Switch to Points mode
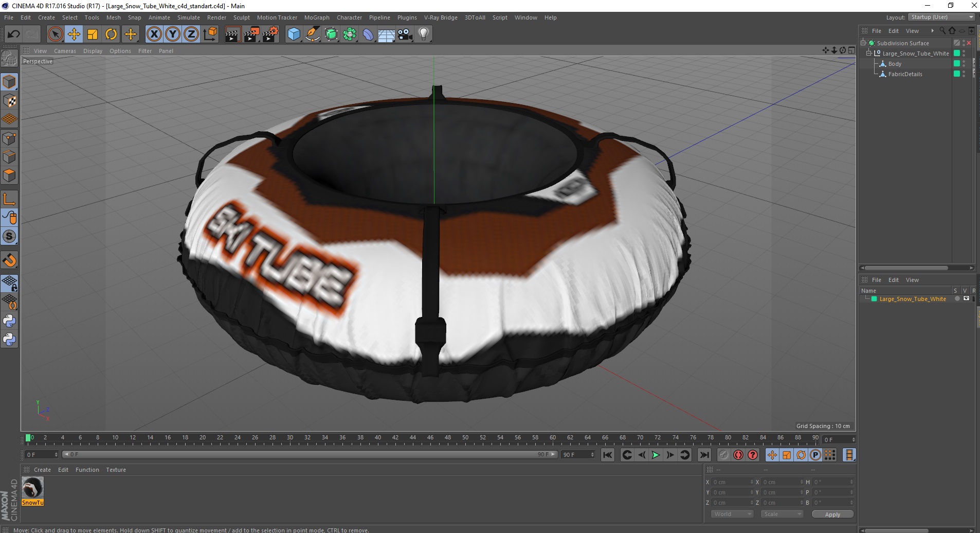The width and height of the screenshot is (980, 533). [9, 138]
